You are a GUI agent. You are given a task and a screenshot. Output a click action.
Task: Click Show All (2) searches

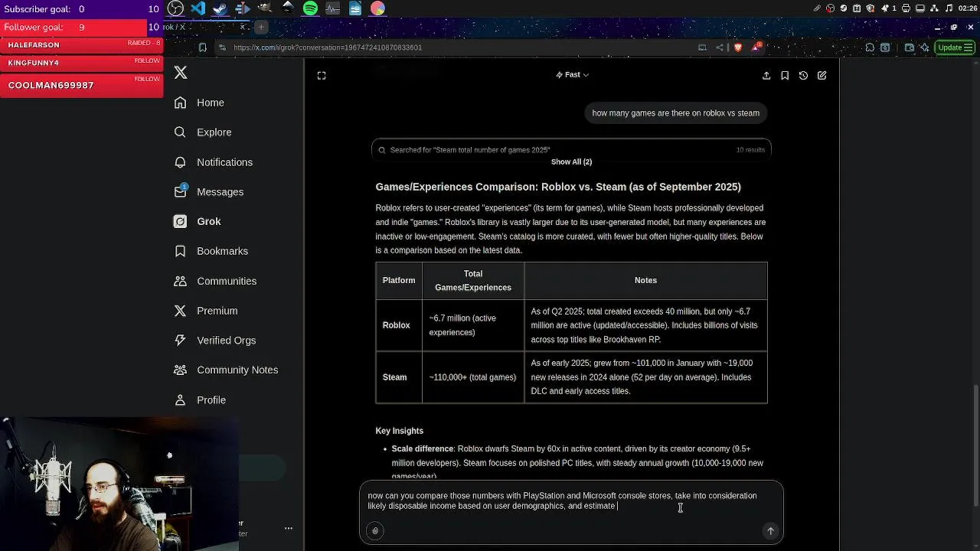[571, 162]
